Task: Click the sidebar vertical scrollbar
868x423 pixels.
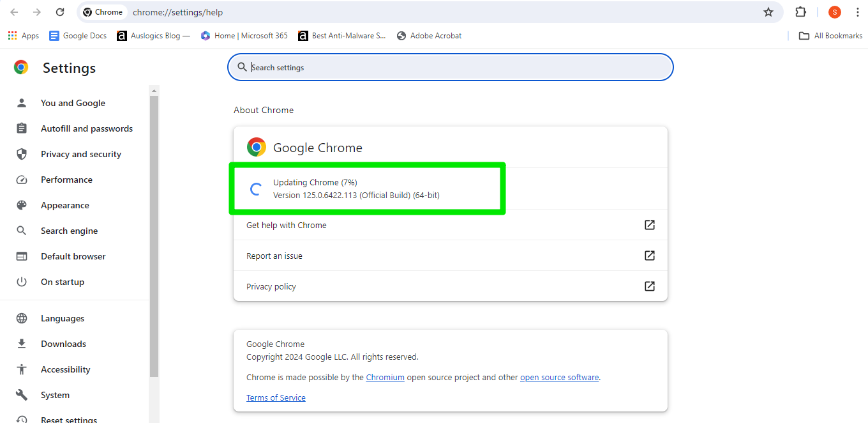Action: [154, 236]
